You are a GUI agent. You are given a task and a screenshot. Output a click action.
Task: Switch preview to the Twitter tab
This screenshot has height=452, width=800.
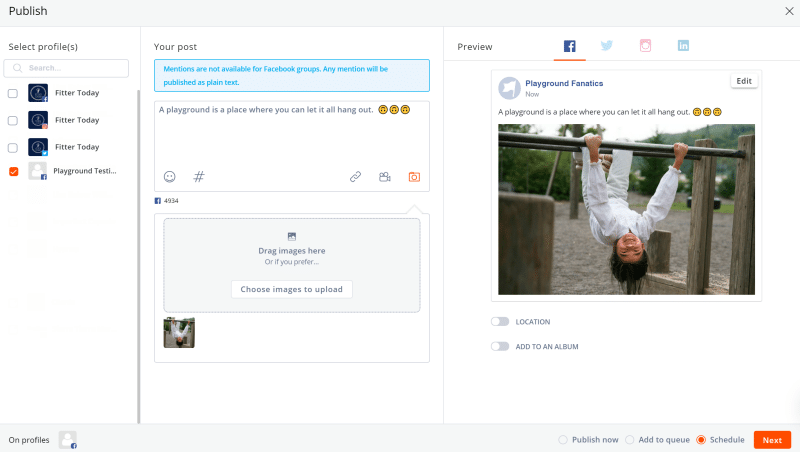607,46
